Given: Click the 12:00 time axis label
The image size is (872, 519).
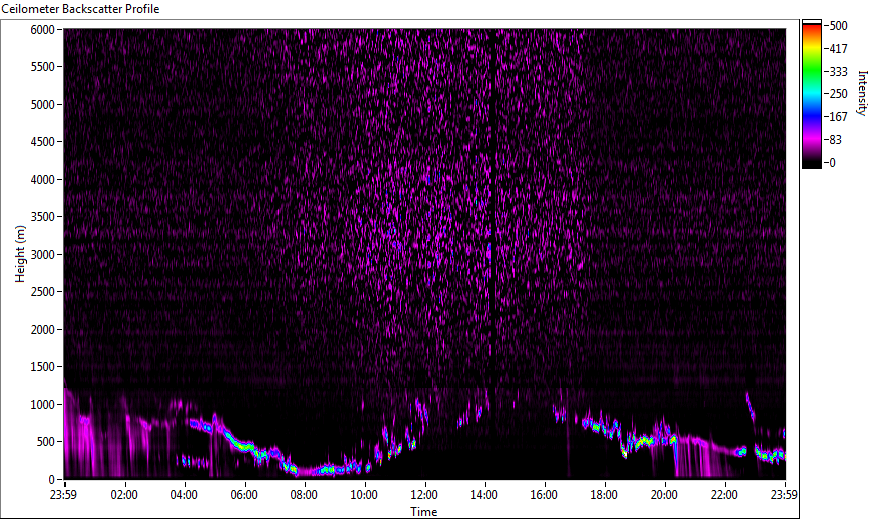Looking at the screenshot, I should pyautogui.click(x=424, y=495).
